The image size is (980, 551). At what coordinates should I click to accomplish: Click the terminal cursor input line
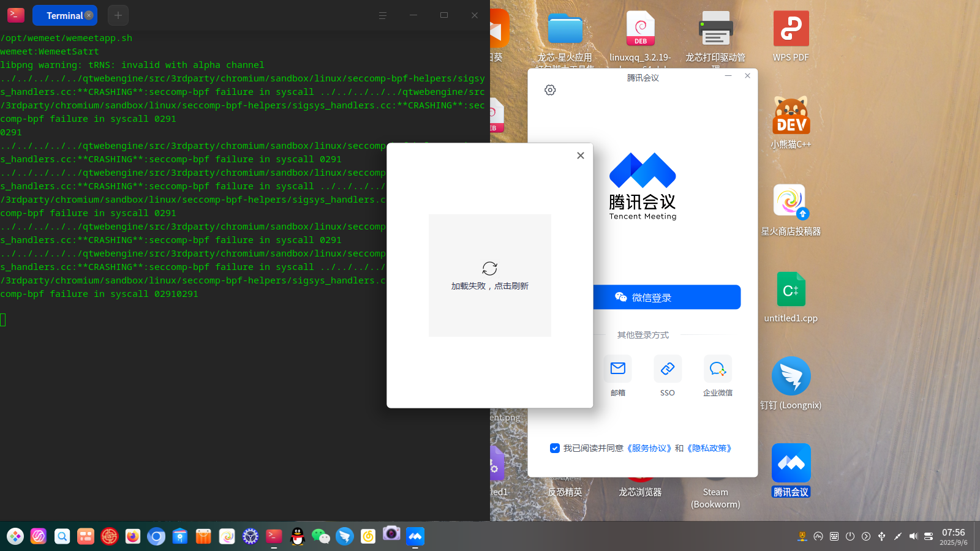pyautogui.click(x=3, y=320)
